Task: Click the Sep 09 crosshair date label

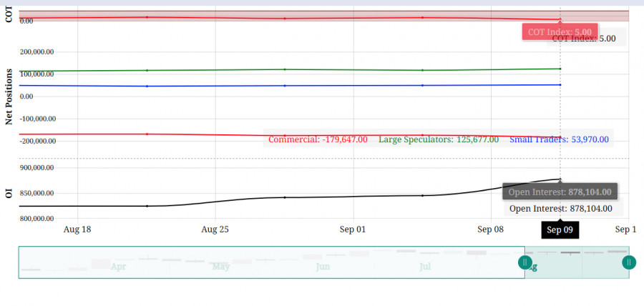Action: (x=560, y=229)
